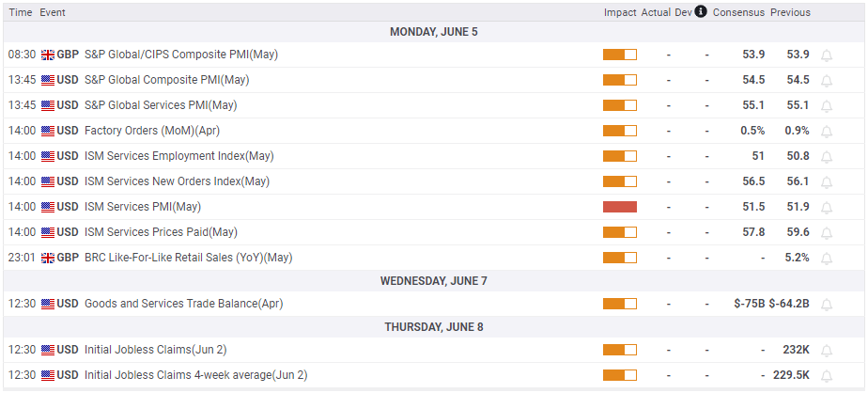Image resolution: width=868 pixels, height=393 pixels.
Task: Enable alert bell for ISM Services PMI
Action: coord(827,207)
